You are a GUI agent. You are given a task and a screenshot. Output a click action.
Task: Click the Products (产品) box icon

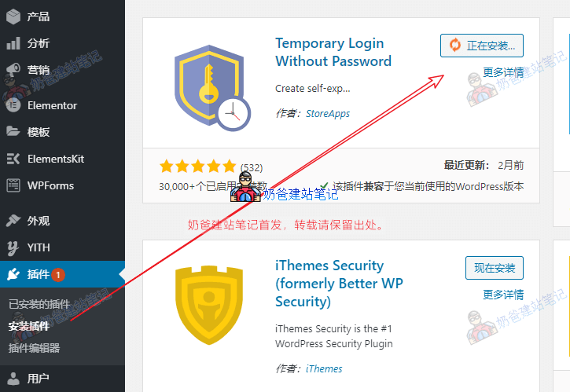click(13, 16)
